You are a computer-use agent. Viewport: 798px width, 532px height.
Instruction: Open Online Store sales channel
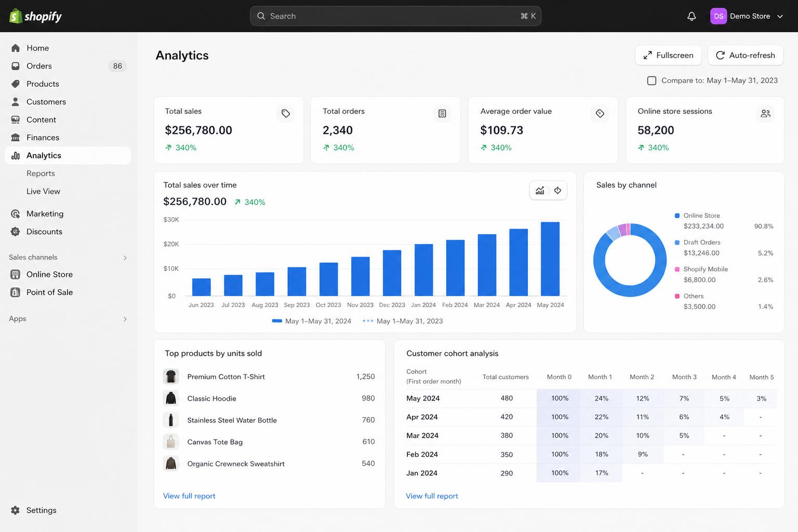point(68,274)
